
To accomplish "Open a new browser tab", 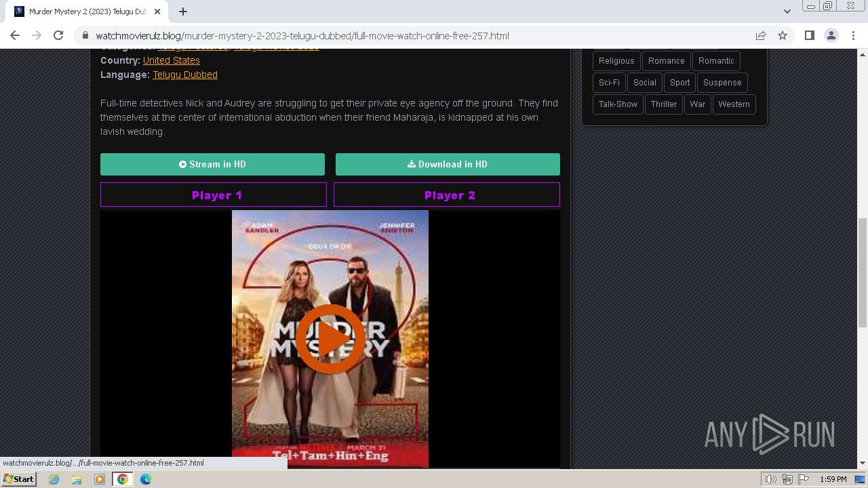I will (183, 12).
